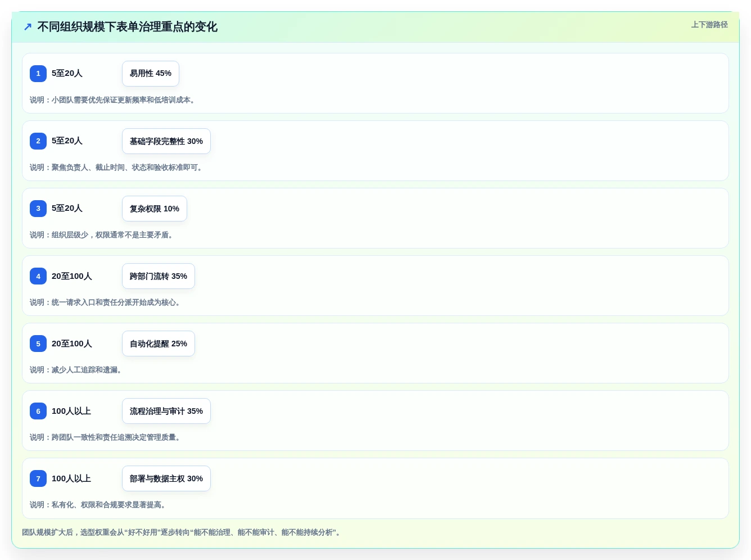Click 100人以上 label in row 7
Image resolution: width=751 pixels, height=560 pixels.
pos(71,478)
